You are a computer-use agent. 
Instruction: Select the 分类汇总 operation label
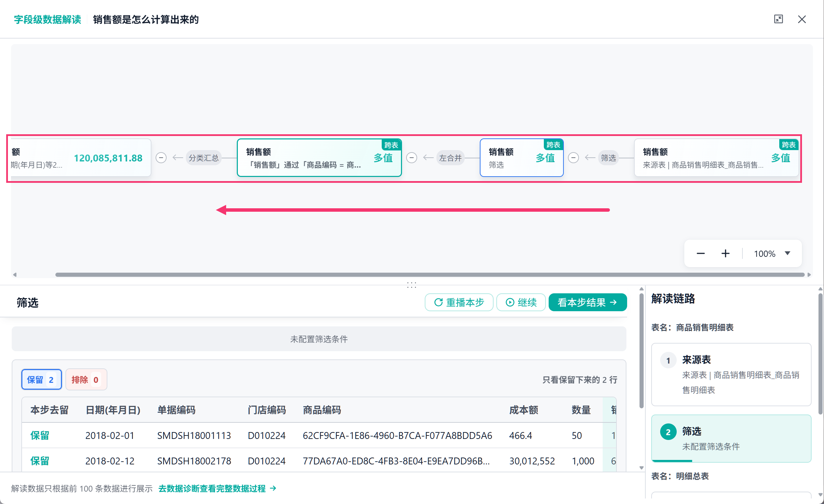203,158
